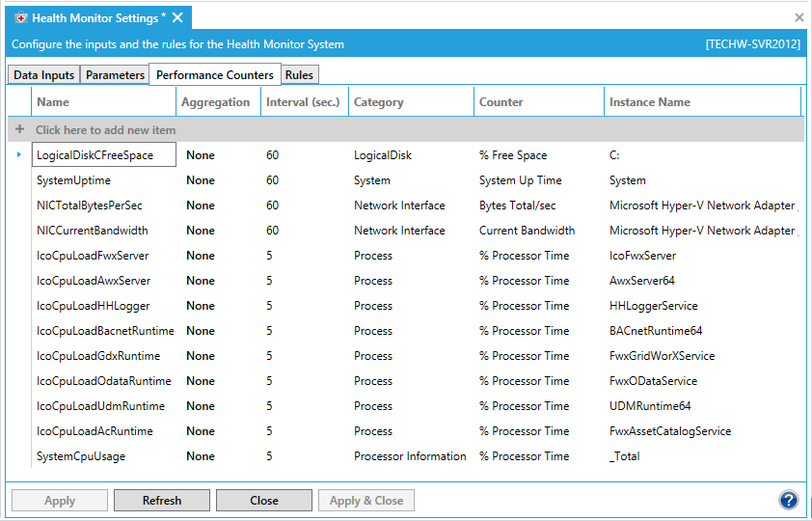Click the blue help question mark icon

point(788,500)
